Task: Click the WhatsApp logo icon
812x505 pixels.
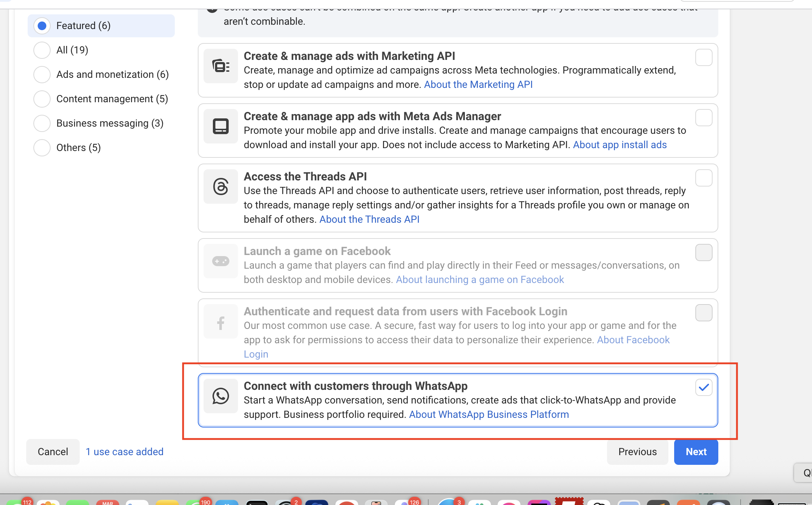Action: pyautogui.click(x=221, y=396)
